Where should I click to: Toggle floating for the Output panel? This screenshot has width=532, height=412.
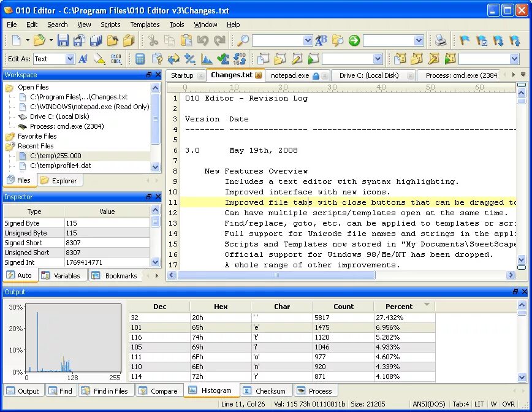point(515,291)
